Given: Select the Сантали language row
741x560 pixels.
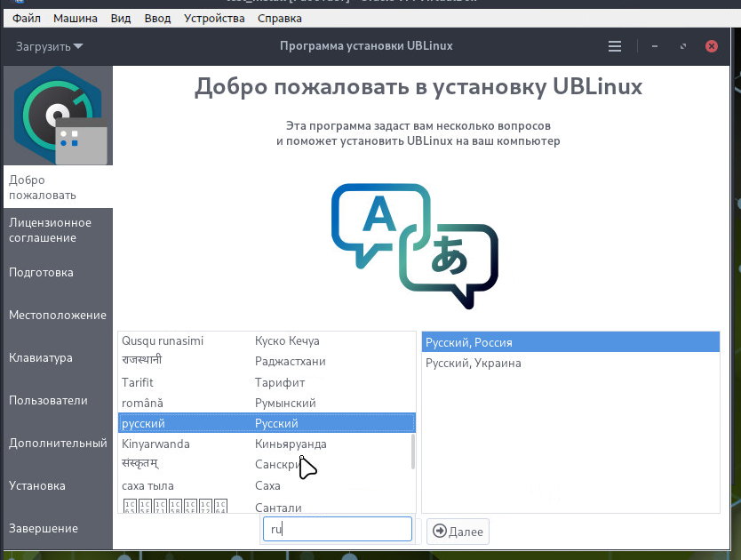Looking at the screenshot, I should [x=267, y=506].
